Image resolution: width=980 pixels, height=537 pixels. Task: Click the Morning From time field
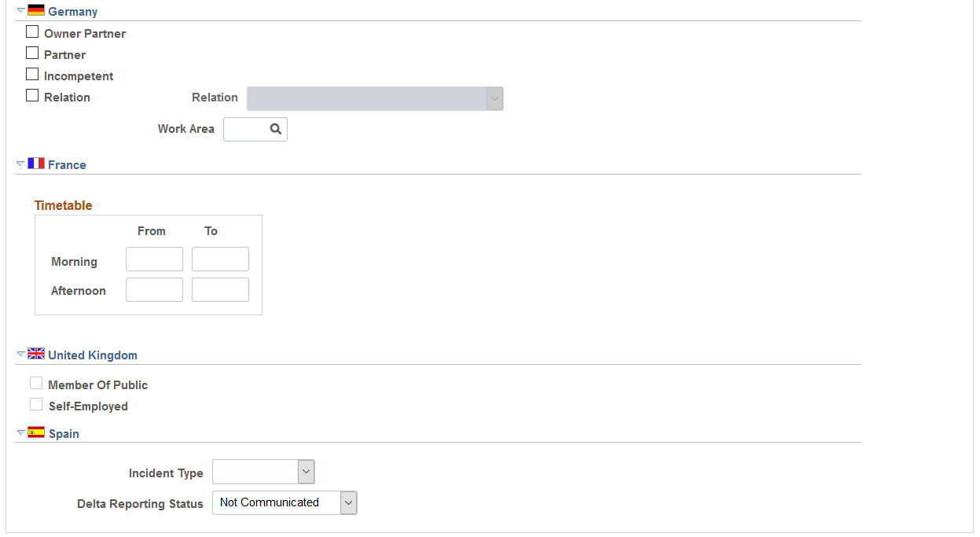(x=154, y=259)
